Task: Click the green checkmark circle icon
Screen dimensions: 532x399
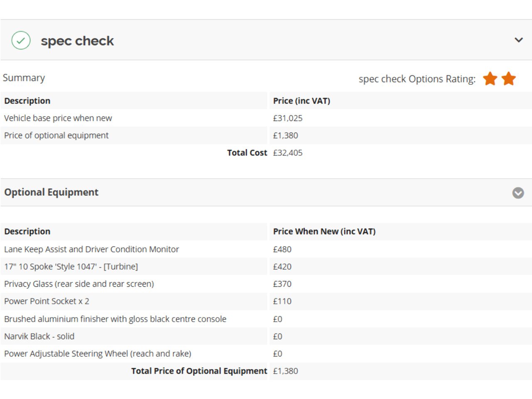Action: 21,41
